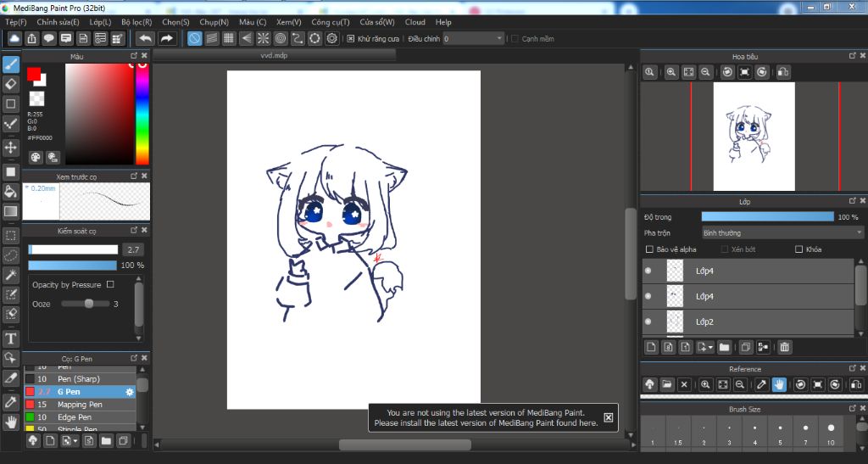Open the Bộ lọc(R) menu
This screenshot has height=464, width=868.
pos(136,22)
